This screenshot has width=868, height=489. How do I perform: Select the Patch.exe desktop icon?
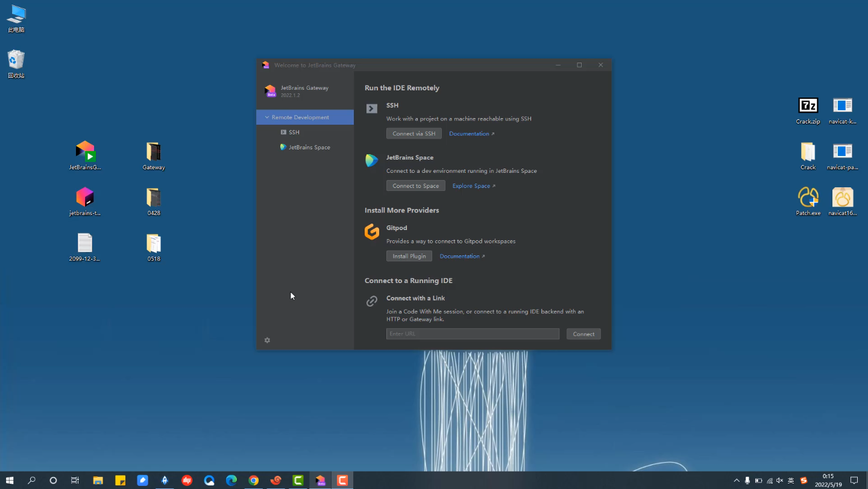[x=808, y=202]
